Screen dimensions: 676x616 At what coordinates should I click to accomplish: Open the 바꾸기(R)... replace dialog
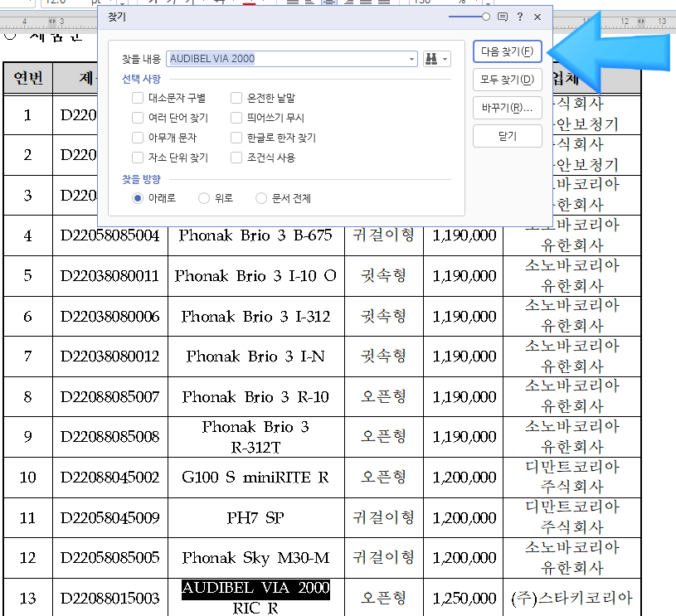point(507,108)
